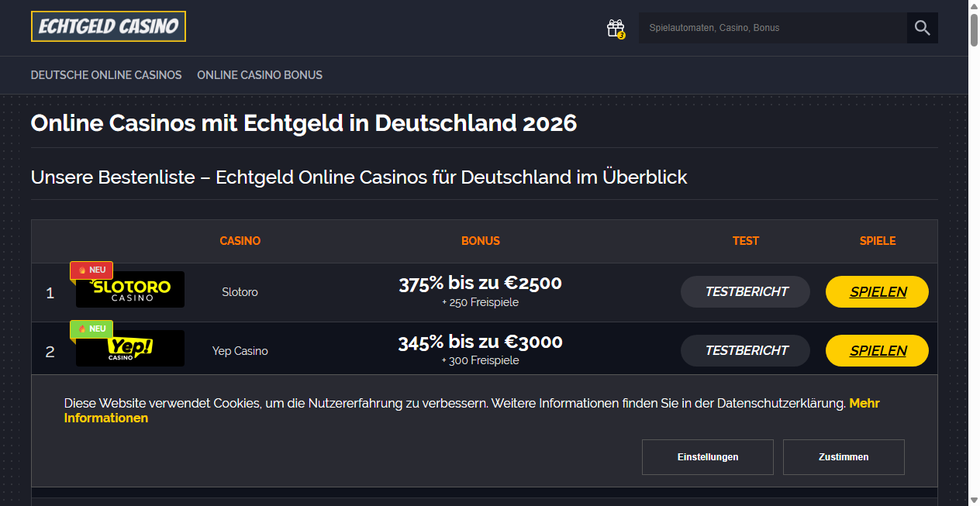Click the notification badge on the gift icon
Viewport: 980px width, 506px height.
621,34
